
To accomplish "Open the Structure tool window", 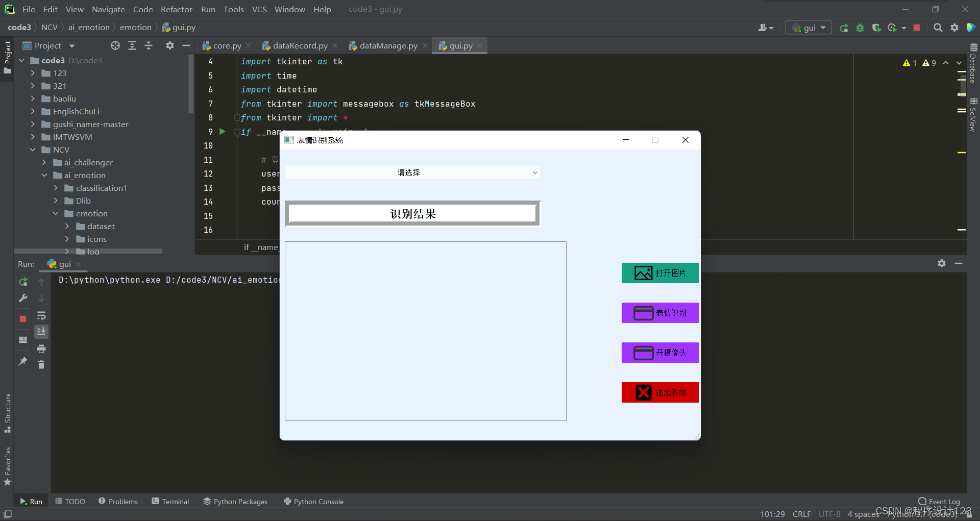I will point(7,412).
